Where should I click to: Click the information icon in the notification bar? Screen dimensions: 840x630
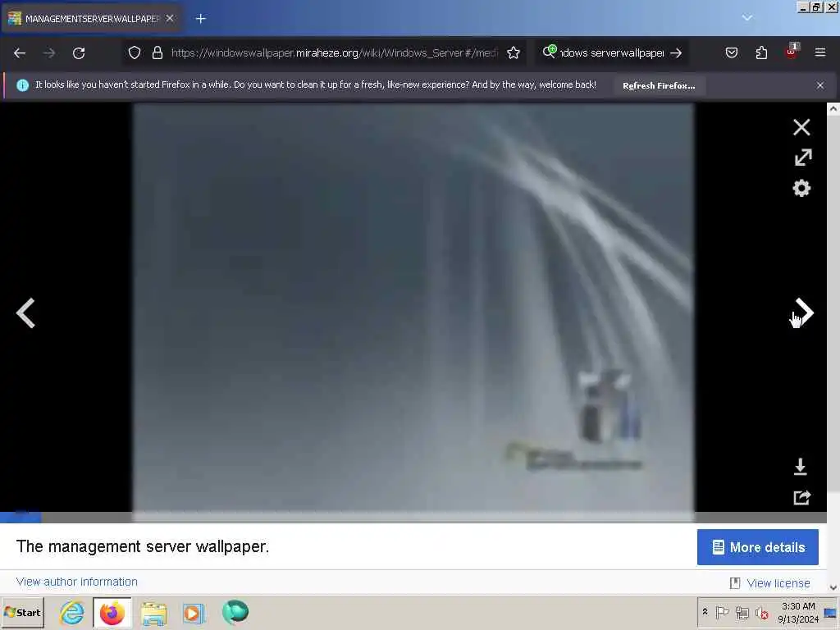pos(22,85)
